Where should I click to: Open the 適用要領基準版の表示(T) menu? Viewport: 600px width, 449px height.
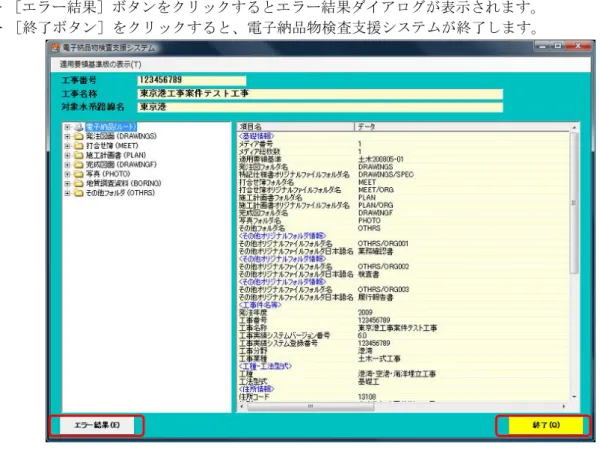click(x=100, y=64)
